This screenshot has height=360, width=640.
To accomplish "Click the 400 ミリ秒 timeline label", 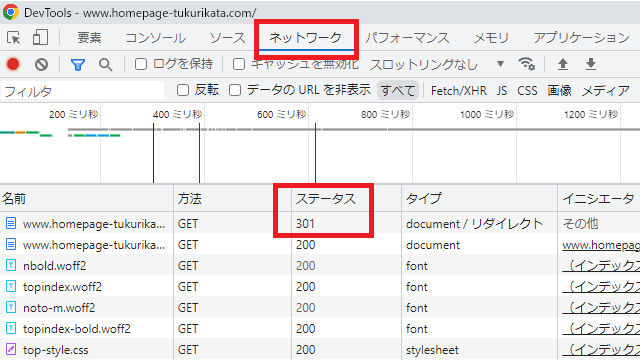I will [177, 115].
